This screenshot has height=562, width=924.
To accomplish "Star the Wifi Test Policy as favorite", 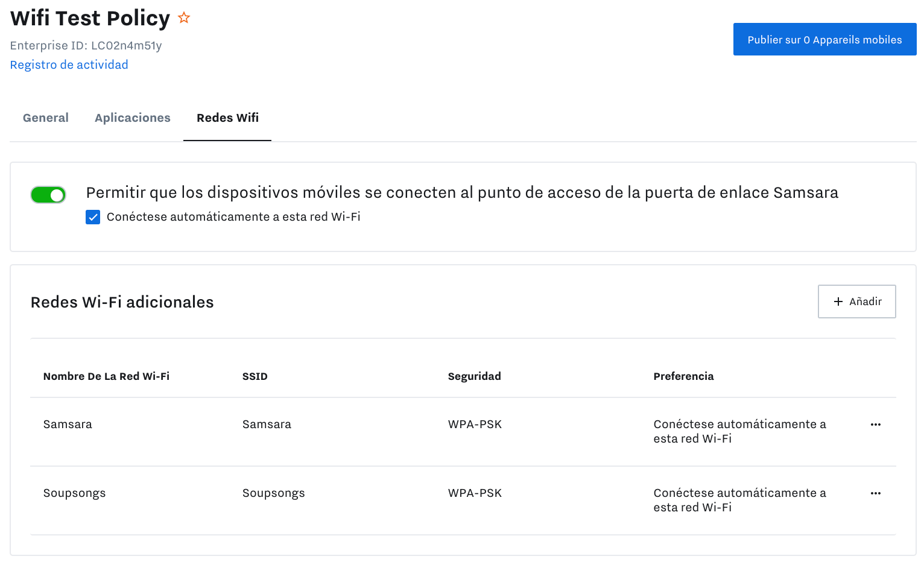I will 183,17.
